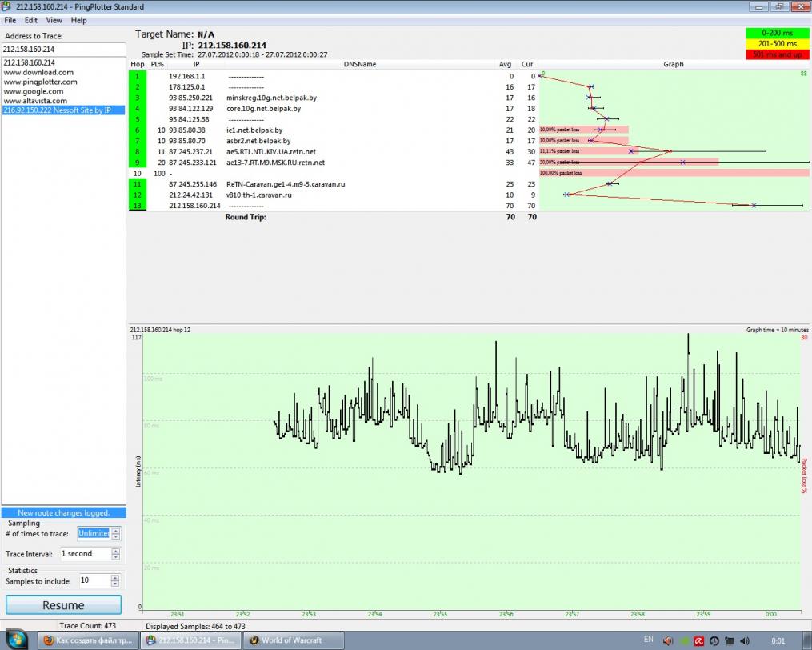Open the File menu

pos(10,20)
